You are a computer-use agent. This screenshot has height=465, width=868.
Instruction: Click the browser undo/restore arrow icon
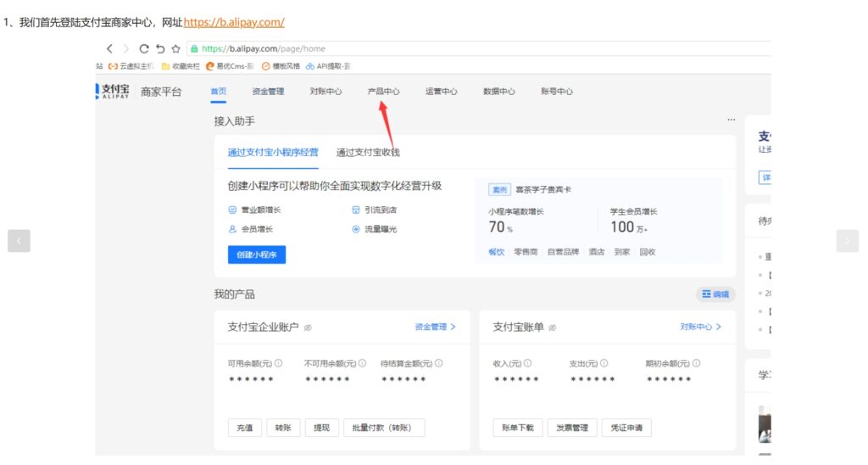point(160,48)
